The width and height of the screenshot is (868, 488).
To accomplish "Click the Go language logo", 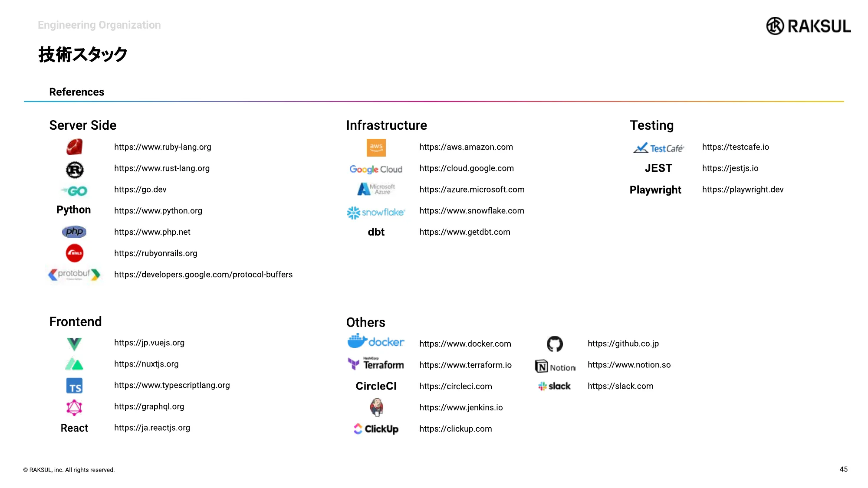I will pyautogui.click(x=75, y=191).
